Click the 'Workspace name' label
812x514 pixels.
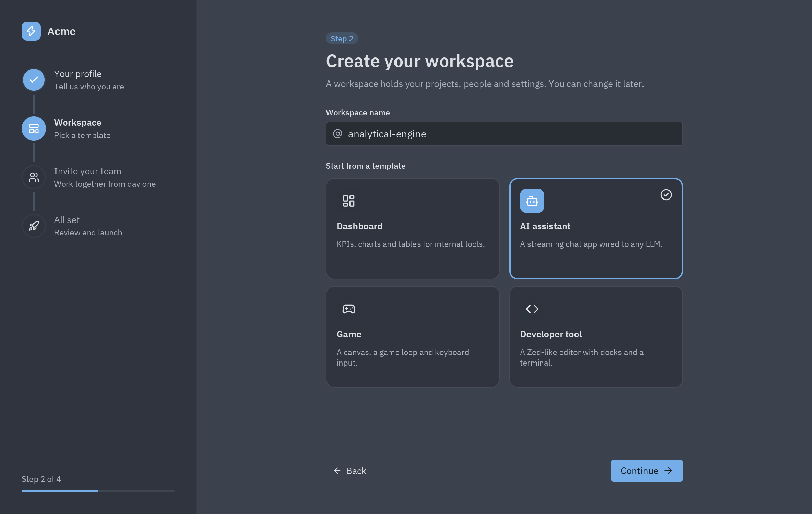pyautogui.click(x=358, y=113)
